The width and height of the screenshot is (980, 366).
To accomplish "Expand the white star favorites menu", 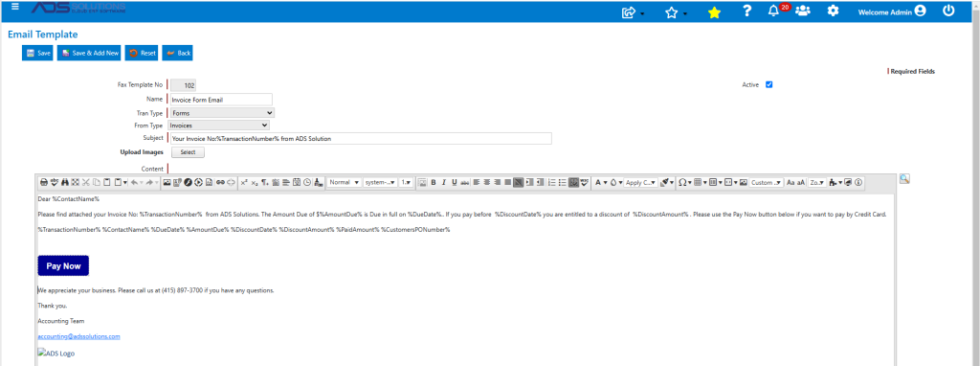I will [x=676, y=12].
